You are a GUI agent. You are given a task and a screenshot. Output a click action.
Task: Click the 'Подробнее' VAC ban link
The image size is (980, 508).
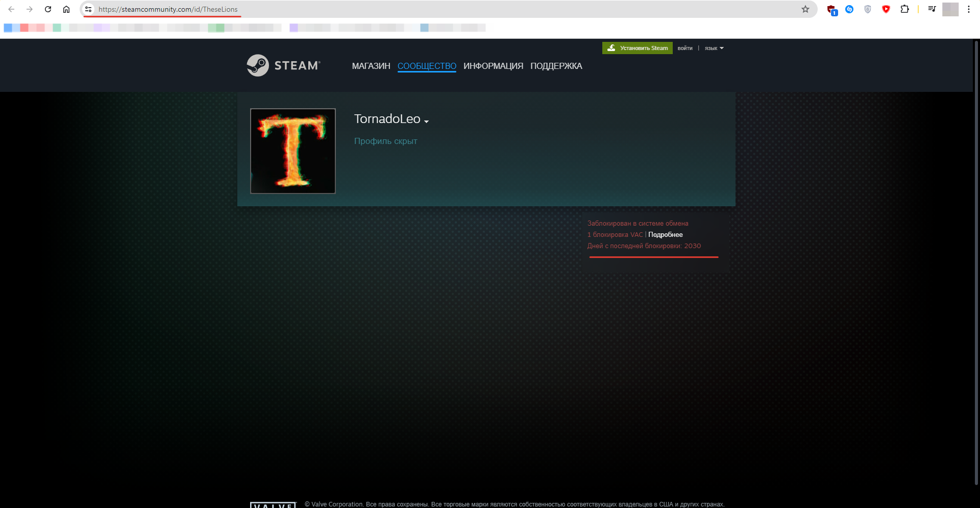665,235
